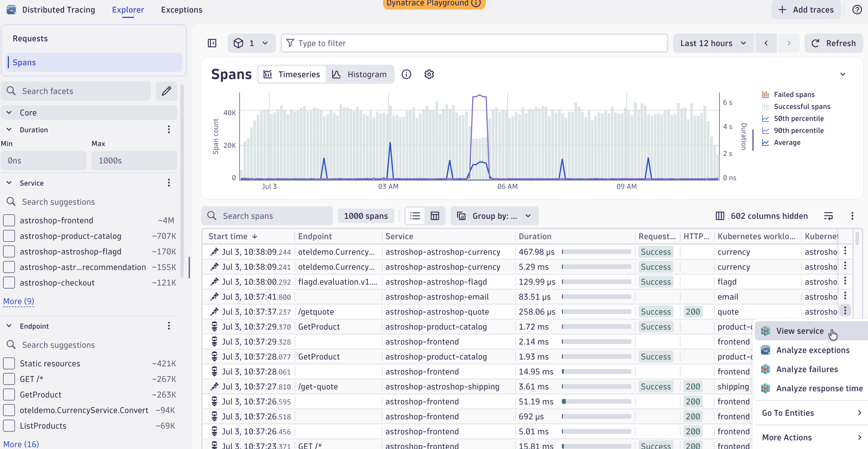Viewport: 868px width, 449px height.
Task: Click the Type to filter field
Action: pos(474,43)
